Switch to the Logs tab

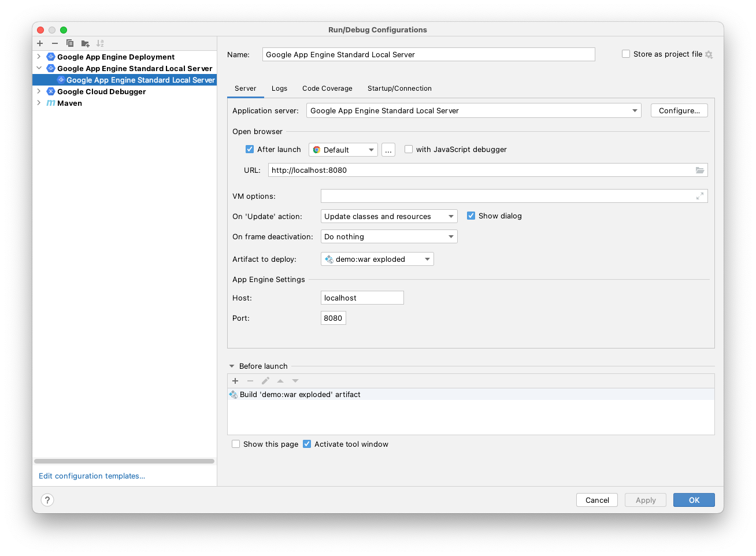click(x=279, y=88)
